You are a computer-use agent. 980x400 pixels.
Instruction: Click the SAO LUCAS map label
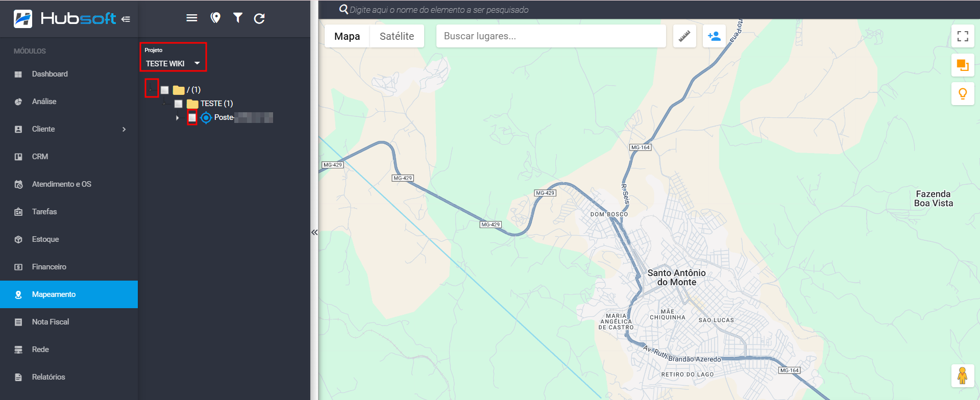716,320
